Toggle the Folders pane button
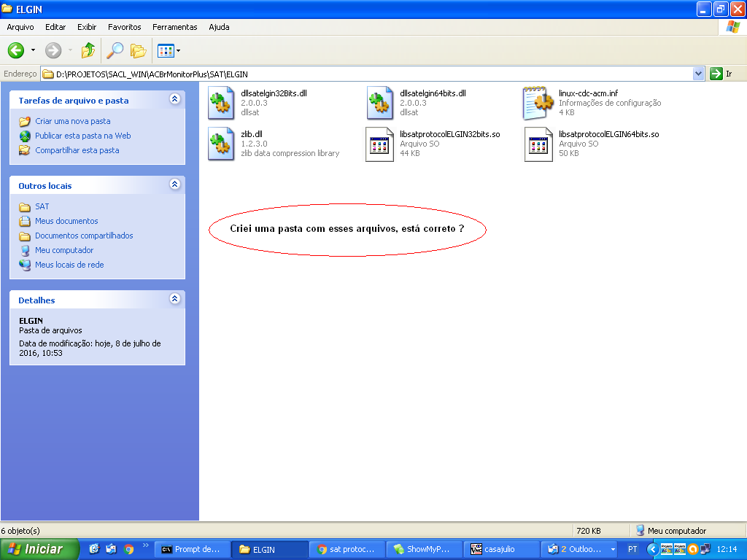 138,50
